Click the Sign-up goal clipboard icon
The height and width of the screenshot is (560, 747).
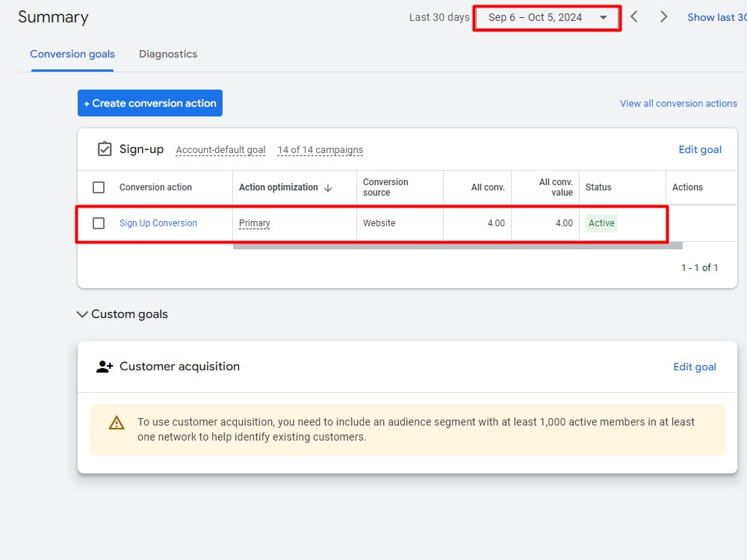(105, 149)
